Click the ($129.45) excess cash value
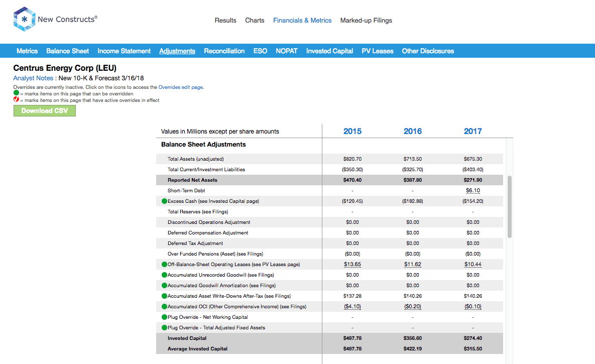Viewport: 595px width, 364px height. pos(352,201)
